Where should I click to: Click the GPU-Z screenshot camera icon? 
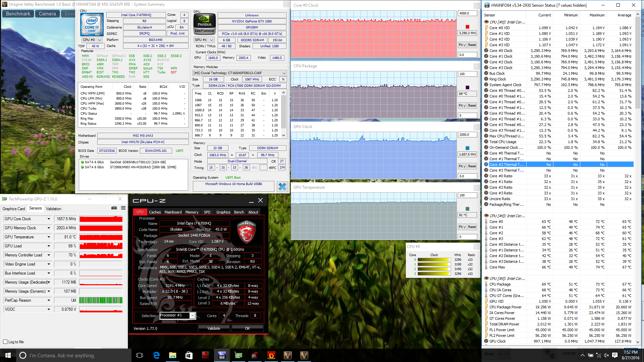114,208
